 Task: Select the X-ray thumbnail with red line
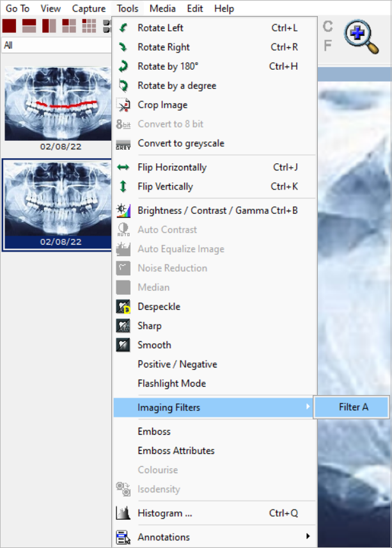(58, 103)
